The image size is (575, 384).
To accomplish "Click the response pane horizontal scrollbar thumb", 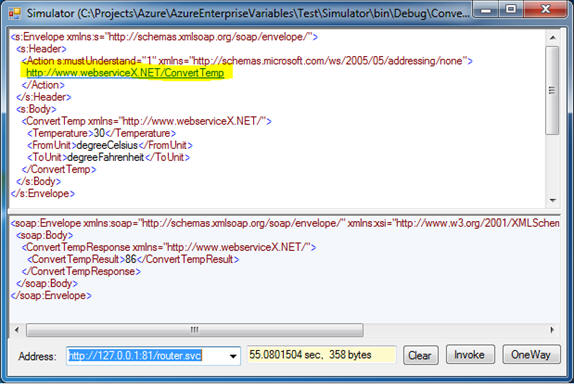I will tap(195, 330).
